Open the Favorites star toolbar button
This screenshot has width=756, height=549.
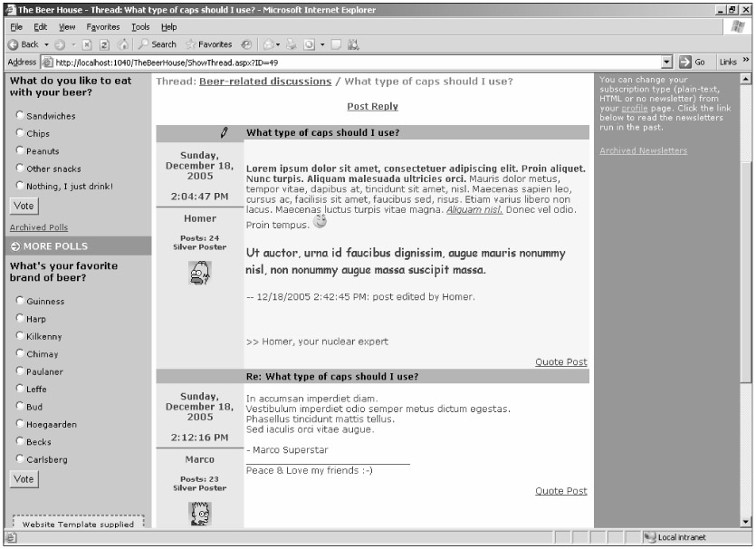pyautogui.click(x=209, y=43)
